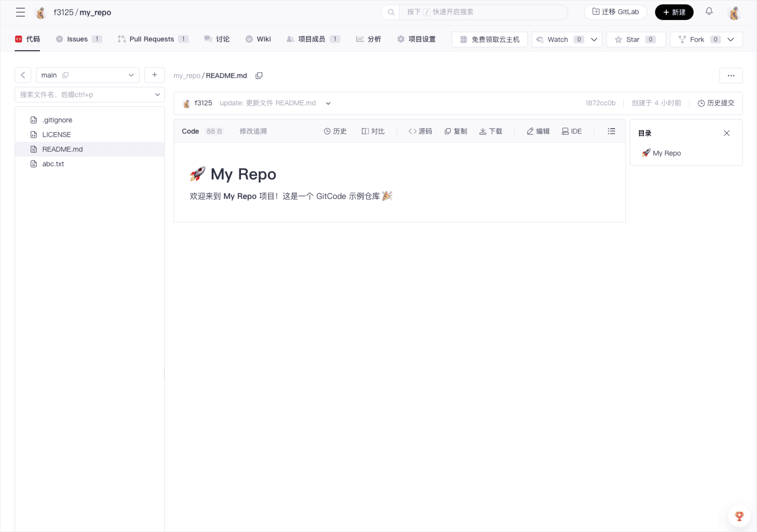Click the migrate GitLab button
This screenshot has height=532, width=757.
pos(615,12)
